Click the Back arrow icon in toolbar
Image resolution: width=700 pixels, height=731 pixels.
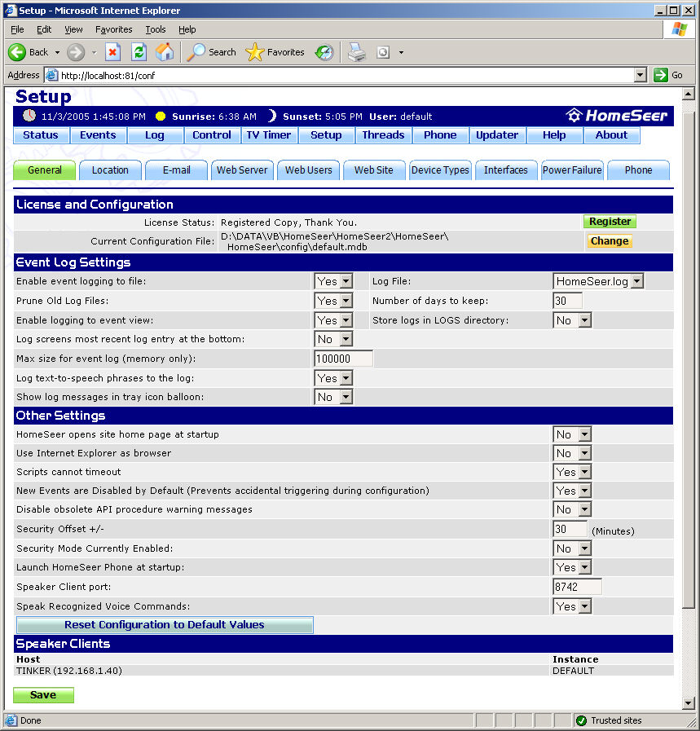pyautogui.click(x=17, y=52)
